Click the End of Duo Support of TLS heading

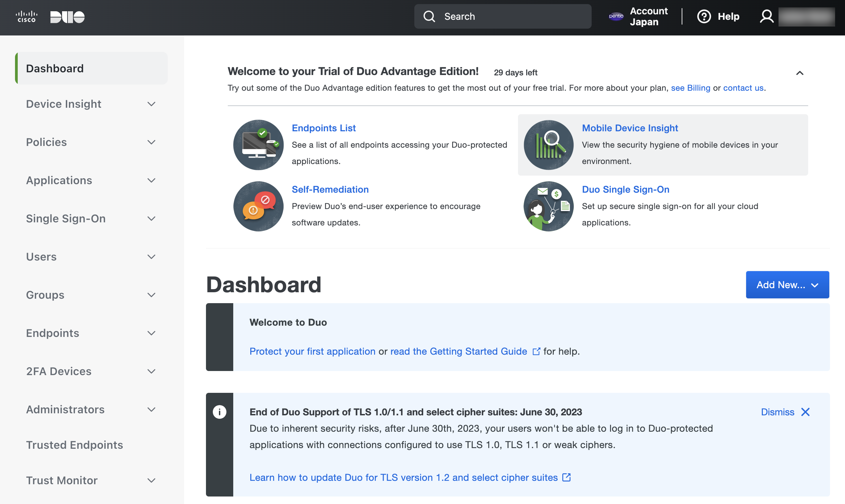point(416,412)
